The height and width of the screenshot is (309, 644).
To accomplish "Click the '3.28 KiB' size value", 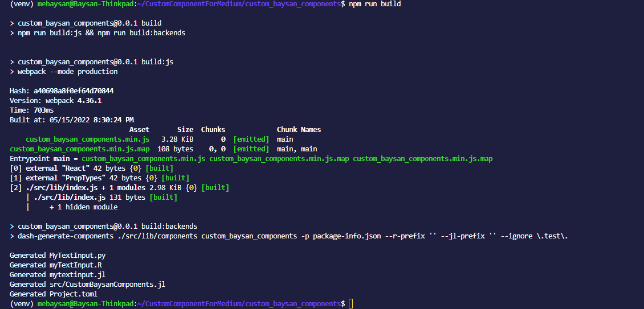I will coord(177,139).
